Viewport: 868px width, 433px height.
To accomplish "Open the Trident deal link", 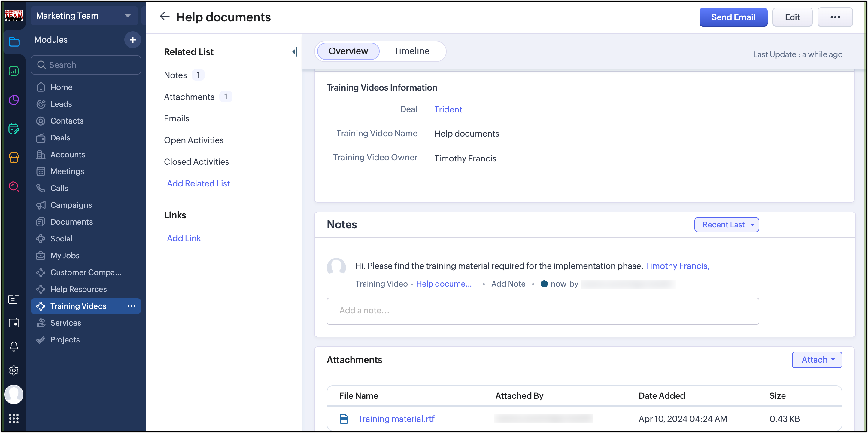I will pos(448,109).
